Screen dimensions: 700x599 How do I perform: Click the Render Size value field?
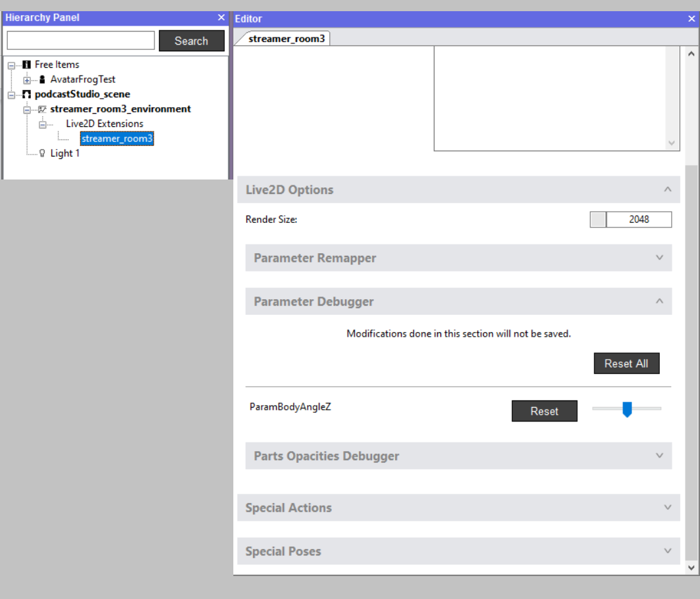(639, 220)
